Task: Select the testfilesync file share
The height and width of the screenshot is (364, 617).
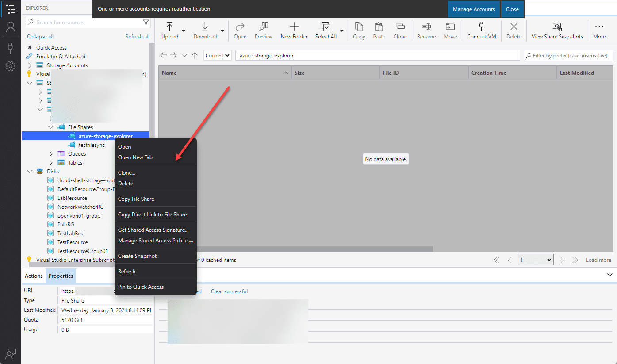Action: 92,145
